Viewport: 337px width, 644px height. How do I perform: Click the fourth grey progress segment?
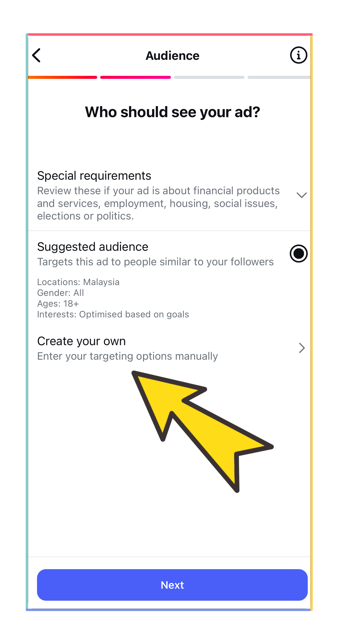pos(279,77)
